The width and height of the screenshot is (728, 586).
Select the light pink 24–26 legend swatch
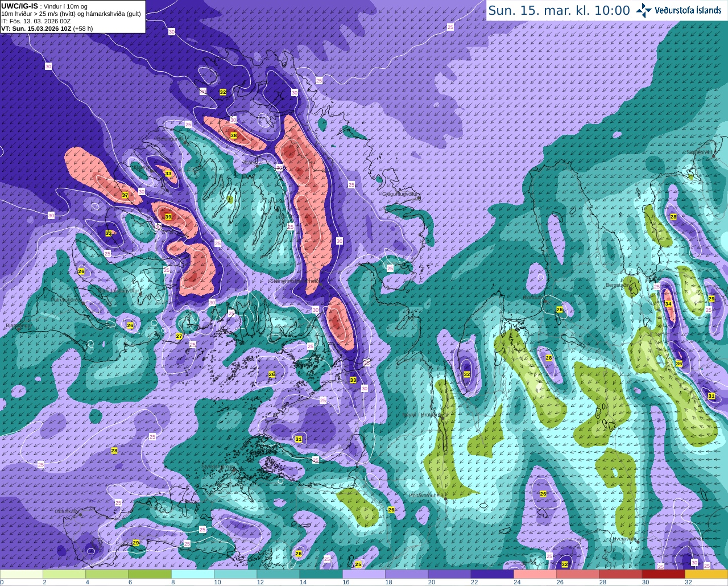(535, 574)
